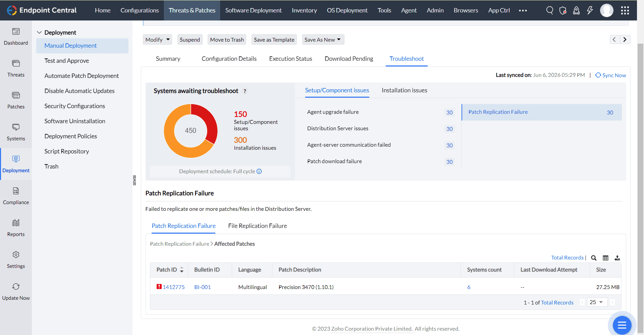This screenshot has height=335, width=644.
Task: Search the affected patches table
Action: 594,258
